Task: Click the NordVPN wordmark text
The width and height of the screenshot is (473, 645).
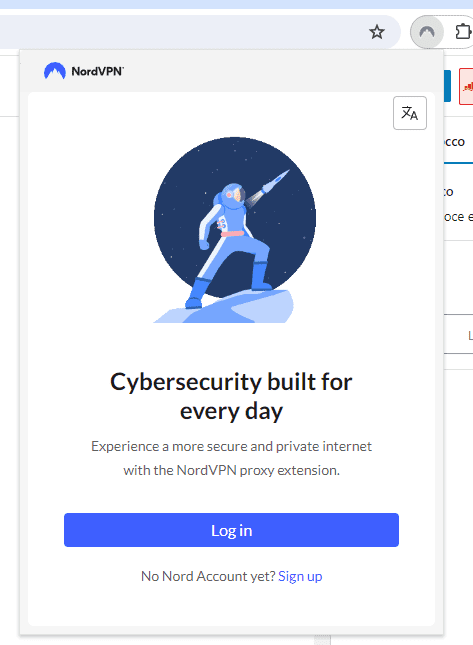Action: point(97,71)
